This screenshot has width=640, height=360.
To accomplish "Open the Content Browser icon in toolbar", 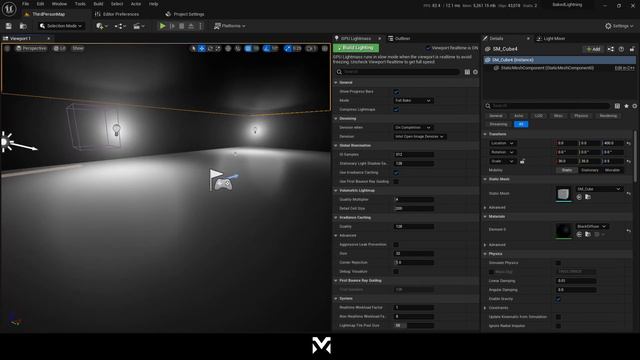I will click(x=23, y=26).
